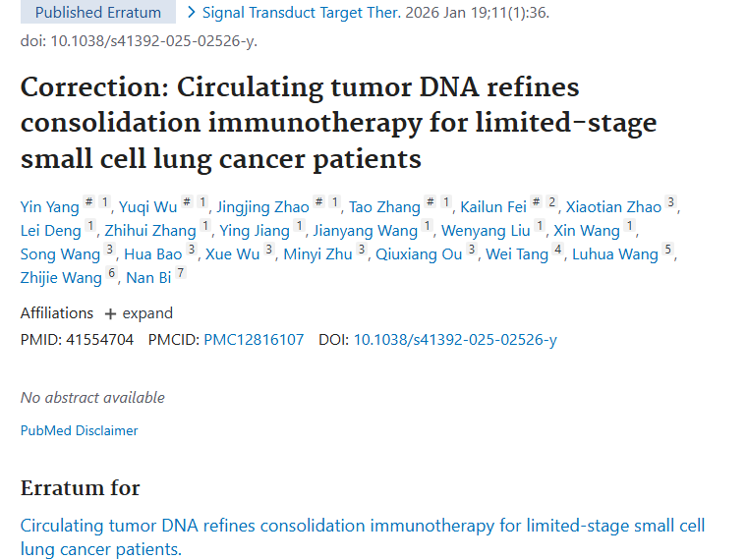Select author Nan Bi
747x560 pixels.
tap(148, 278)
